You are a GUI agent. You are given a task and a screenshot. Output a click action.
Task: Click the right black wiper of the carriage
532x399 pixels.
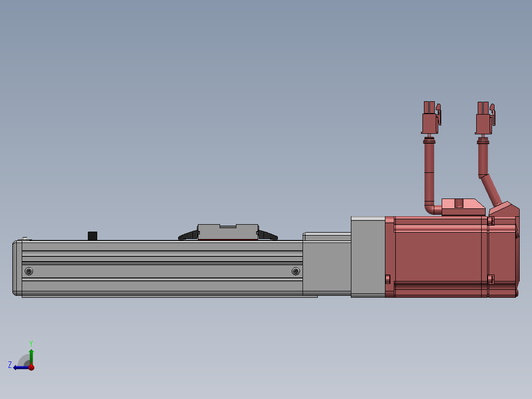tap(267, 235)
